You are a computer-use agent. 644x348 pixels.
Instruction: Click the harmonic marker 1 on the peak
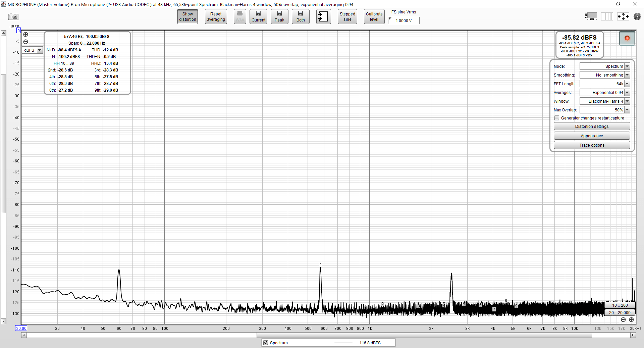point(321,265)
